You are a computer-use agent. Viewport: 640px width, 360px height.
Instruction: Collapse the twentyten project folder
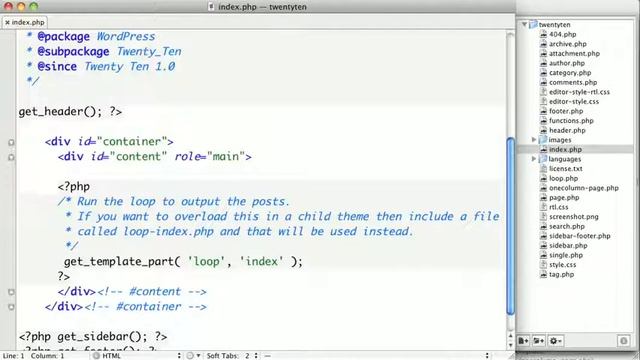[524, 24]
